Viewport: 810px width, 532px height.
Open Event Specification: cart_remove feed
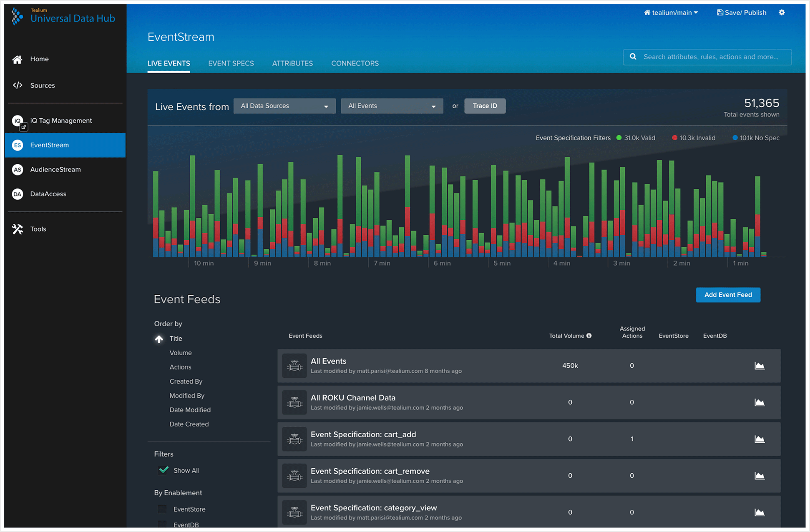pos(370,471)
